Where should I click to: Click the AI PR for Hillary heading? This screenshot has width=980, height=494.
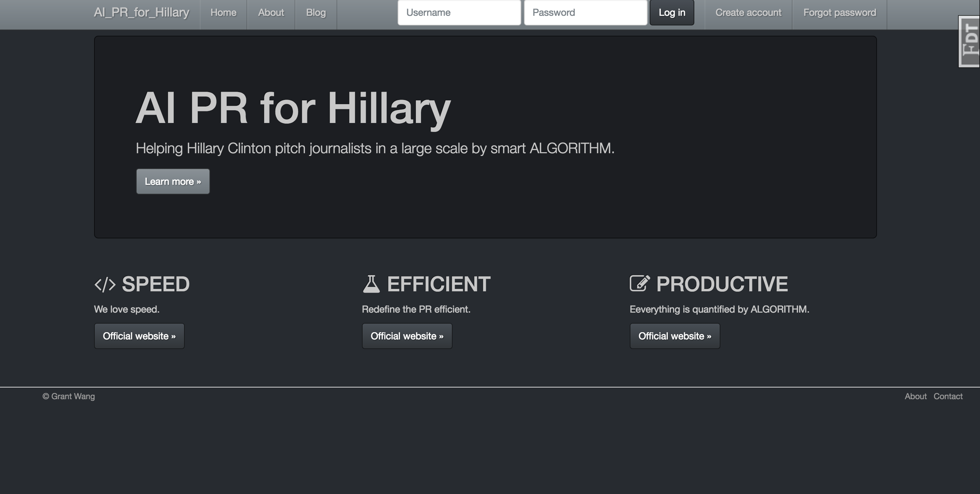click(293, 108)
